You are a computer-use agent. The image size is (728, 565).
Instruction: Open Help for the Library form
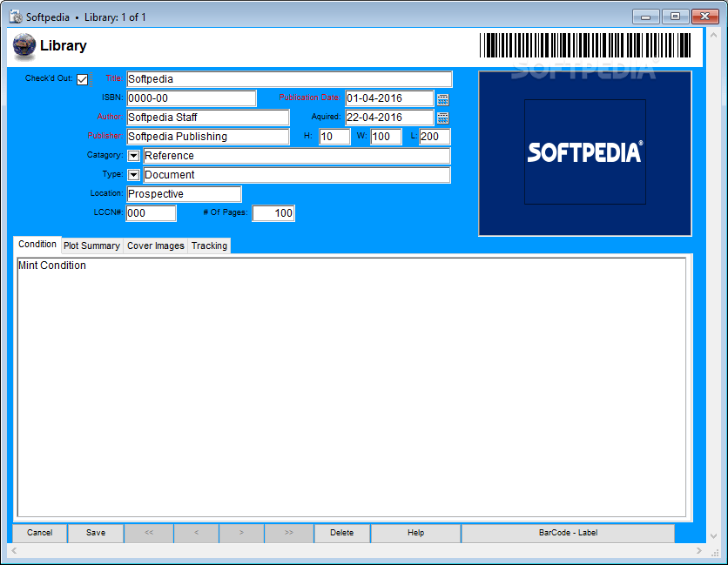415,533
